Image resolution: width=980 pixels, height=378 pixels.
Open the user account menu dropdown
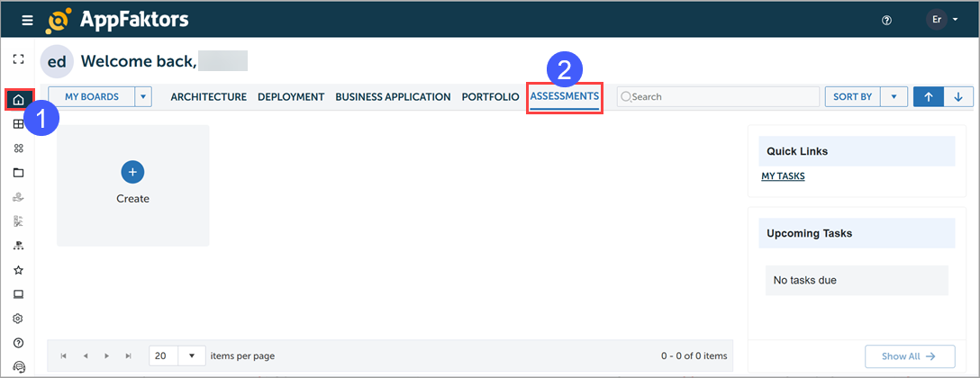coord(943,20)
